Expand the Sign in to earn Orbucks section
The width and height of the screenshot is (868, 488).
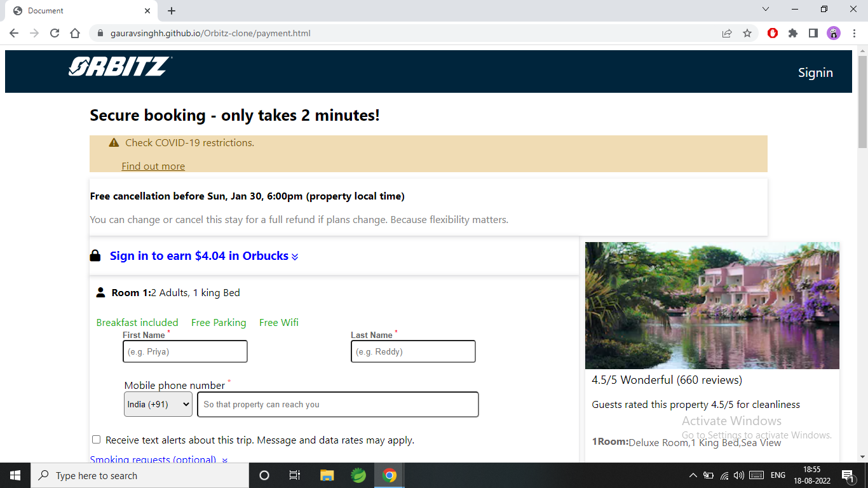[294, 256]
